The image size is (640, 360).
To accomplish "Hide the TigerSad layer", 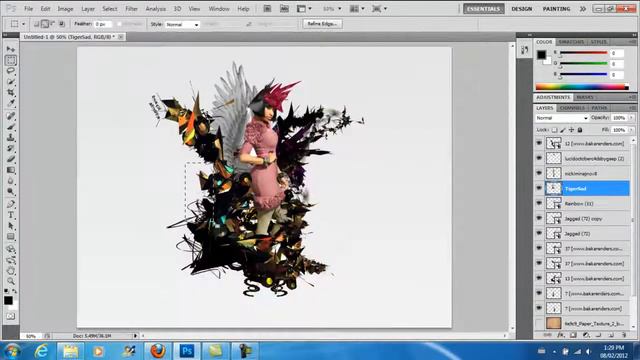I will [539, 188].
